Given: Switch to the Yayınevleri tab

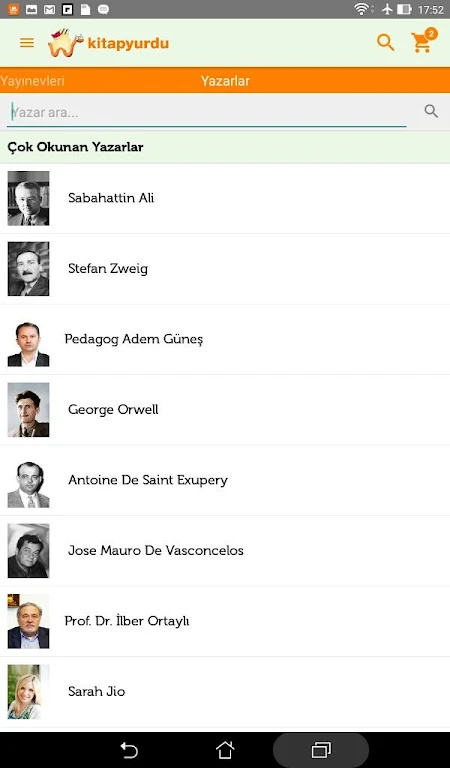Looking at the screenshot, I should point(32,81).
